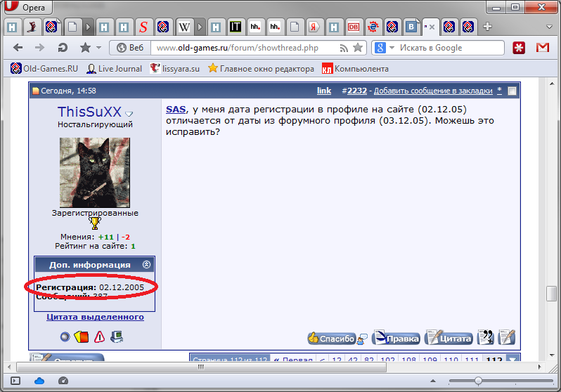Click the yellow and red cards icon

coord(82,337)
